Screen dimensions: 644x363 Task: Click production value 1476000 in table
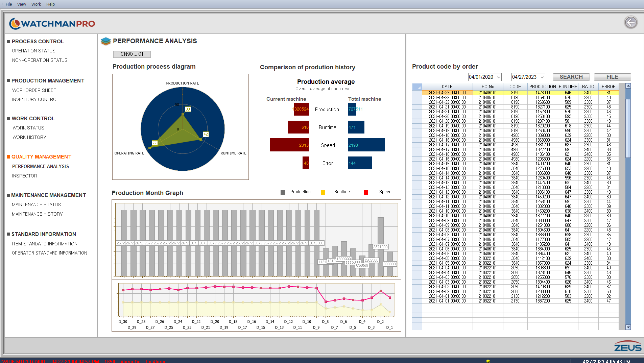pos(543,93)
